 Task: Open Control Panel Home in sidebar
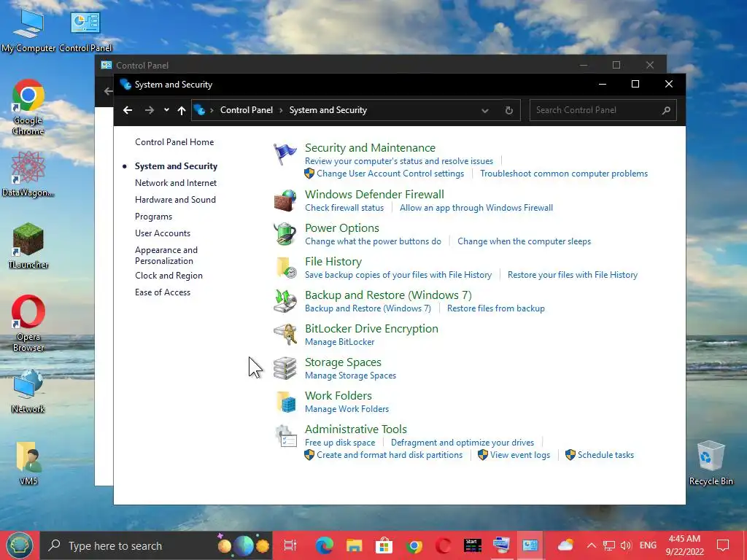(174, 142)
